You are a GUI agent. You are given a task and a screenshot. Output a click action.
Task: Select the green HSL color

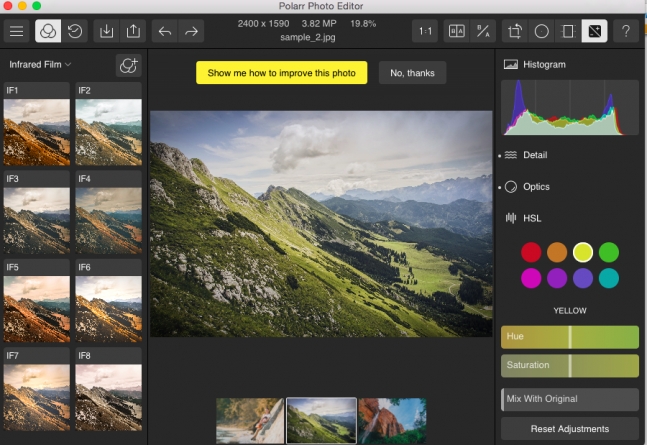[609, 252]
